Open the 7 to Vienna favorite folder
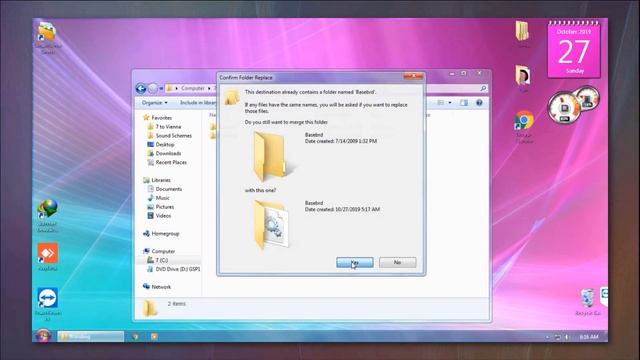 click(x=168, y=127)
